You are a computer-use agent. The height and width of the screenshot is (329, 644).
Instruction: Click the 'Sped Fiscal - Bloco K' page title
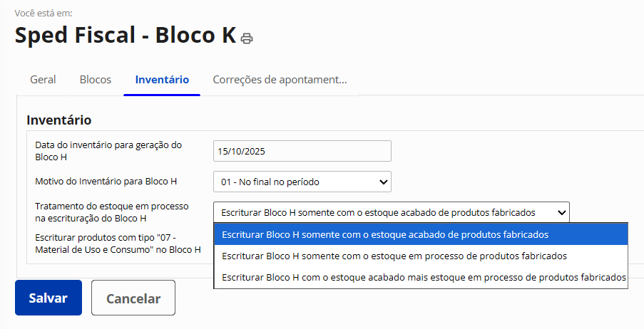coord(125,35)
